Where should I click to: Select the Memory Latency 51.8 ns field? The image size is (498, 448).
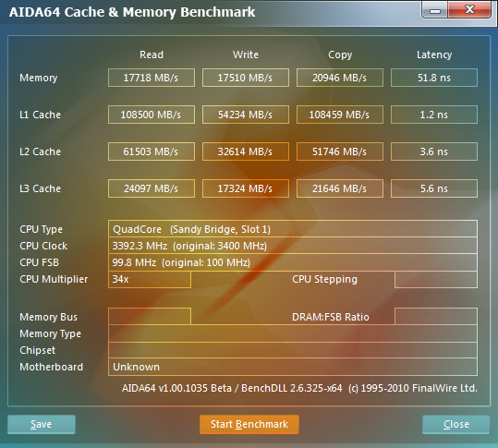(x=434, y=78)
